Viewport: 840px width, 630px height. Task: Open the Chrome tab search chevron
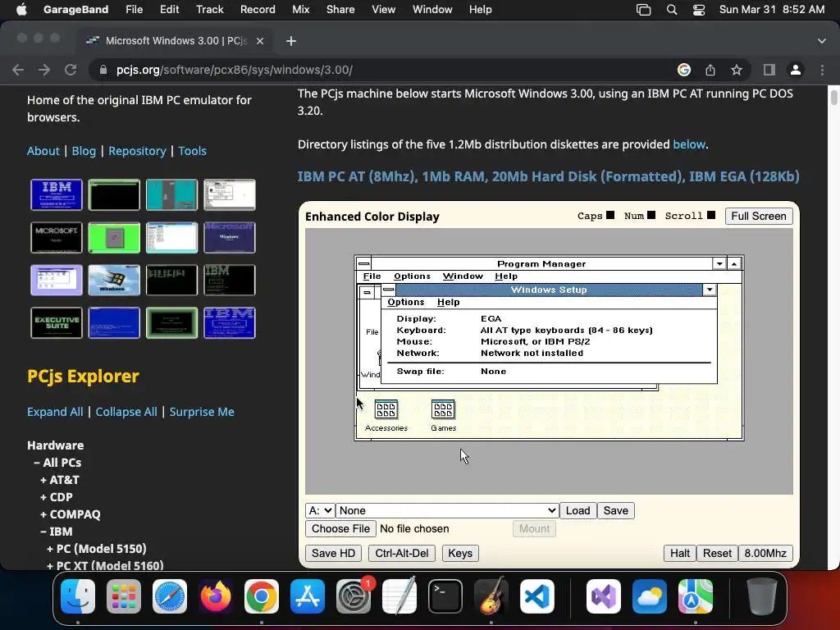coord(822,41)
